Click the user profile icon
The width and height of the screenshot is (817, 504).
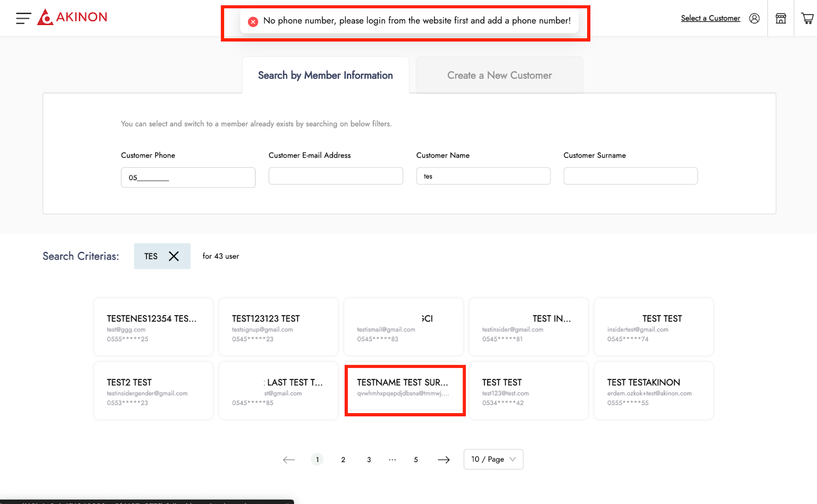(754, 18)
